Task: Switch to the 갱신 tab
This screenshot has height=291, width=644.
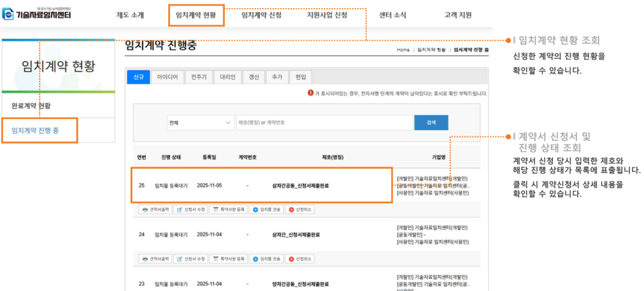Action: click(254, 77)
